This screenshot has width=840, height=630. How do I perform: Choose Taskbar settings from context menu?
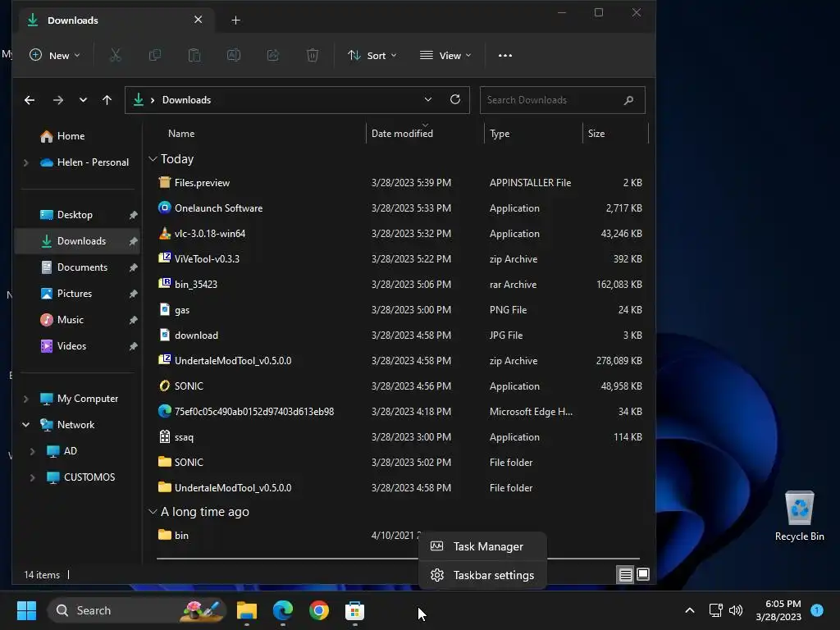482,575
